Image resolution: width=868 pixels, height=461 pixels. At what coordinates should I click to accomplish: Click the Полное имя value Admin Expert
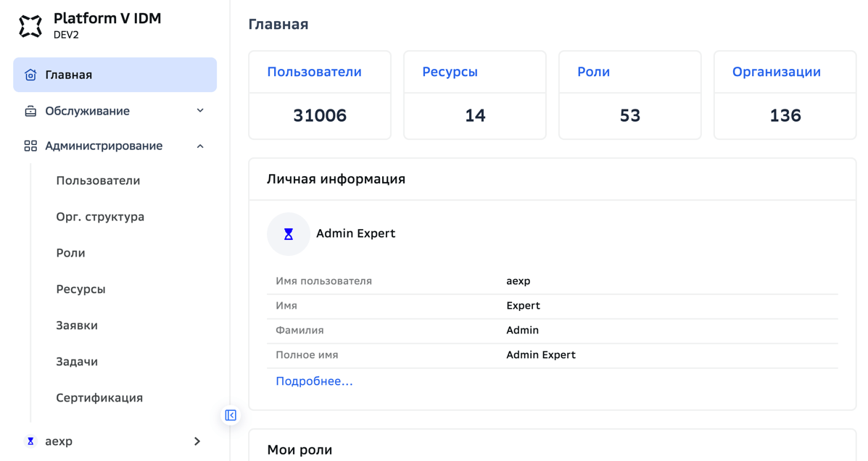(541, 354)
